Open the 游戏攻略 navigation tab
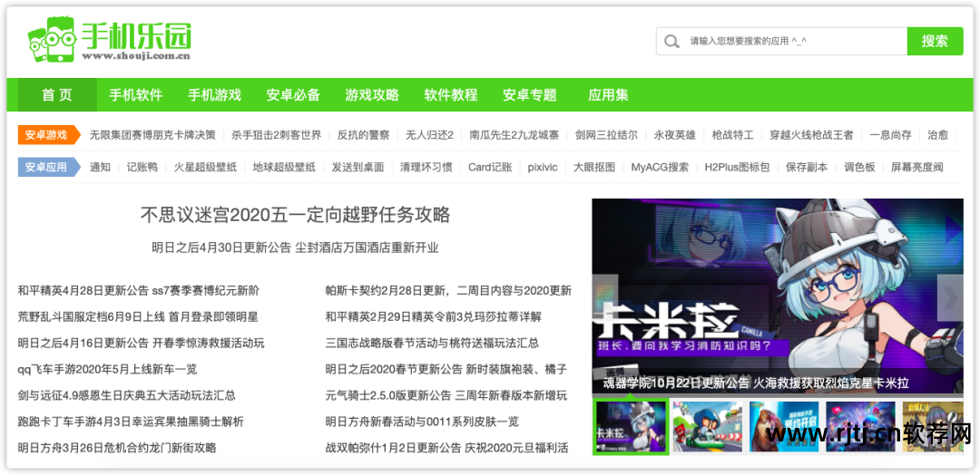This screenshot has height=475, width=980. coord(372,95)
